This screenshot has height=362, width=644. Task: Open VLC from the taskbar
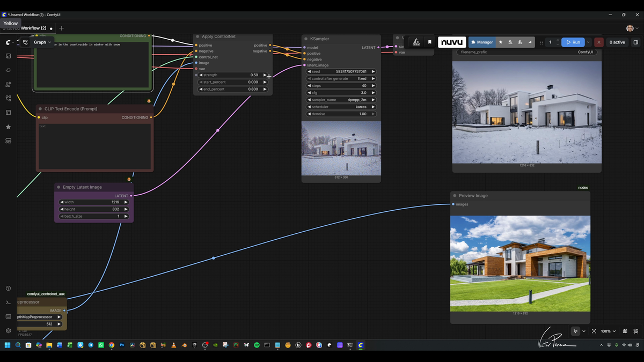(173, 345)
